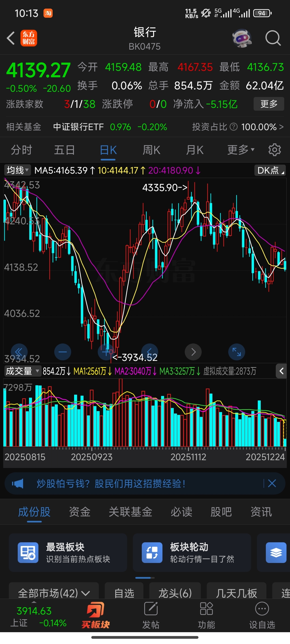This screenshot has height=644, width=290.
Task: Move chart right with arrow button
Action: click(193, 352)
